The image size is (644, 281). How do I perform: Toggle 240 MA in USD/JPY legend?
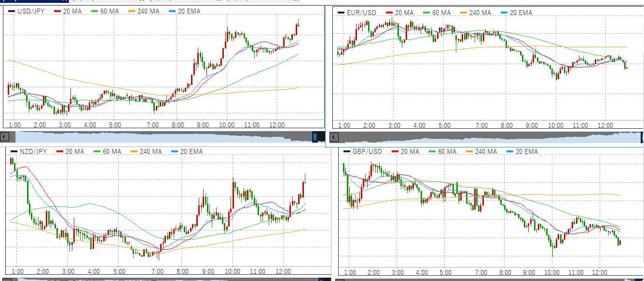145,11
